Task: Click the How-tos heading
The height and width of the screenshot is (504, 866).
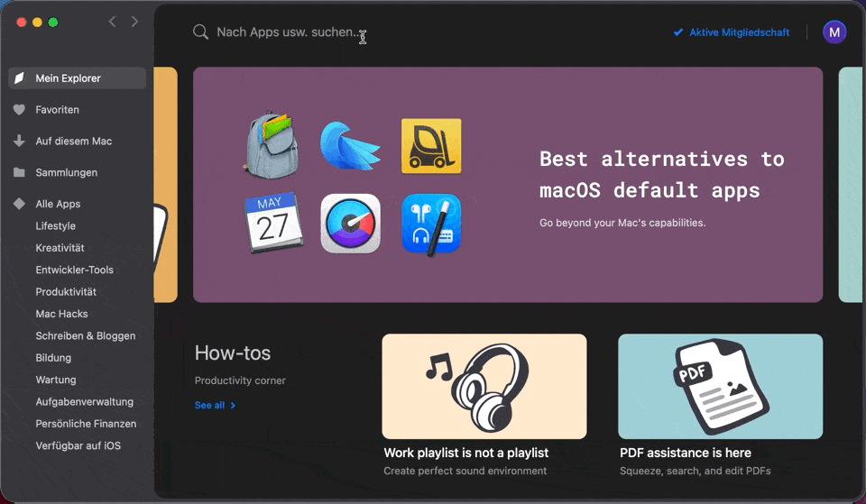Action: click(233, 353)
